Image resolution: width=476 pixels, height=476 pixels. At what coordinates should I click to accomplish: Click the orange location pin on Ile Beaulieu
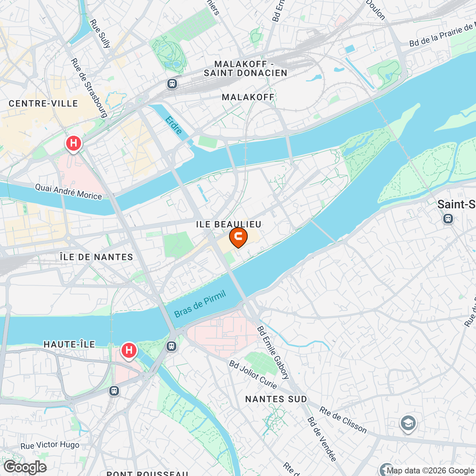[x=238, y=238]
